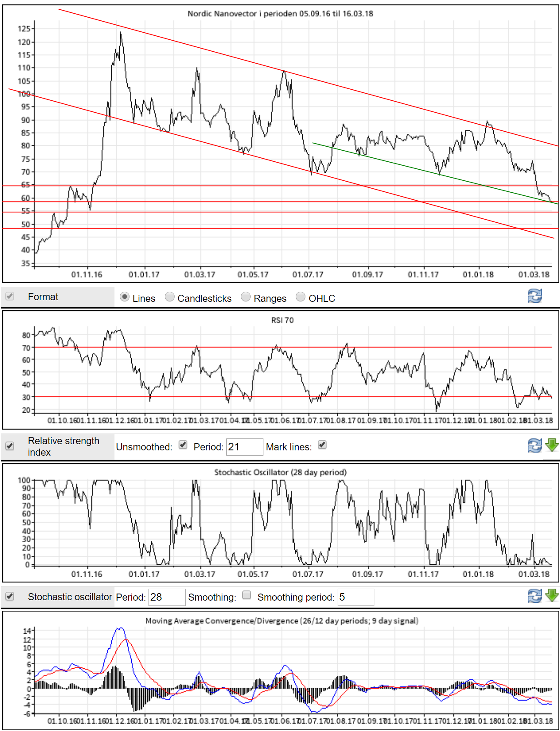Click green down arrow in Relative strength index row
The height and width of the screenshot is (731, 560).
pyautogui.click(x=552, y=445)
